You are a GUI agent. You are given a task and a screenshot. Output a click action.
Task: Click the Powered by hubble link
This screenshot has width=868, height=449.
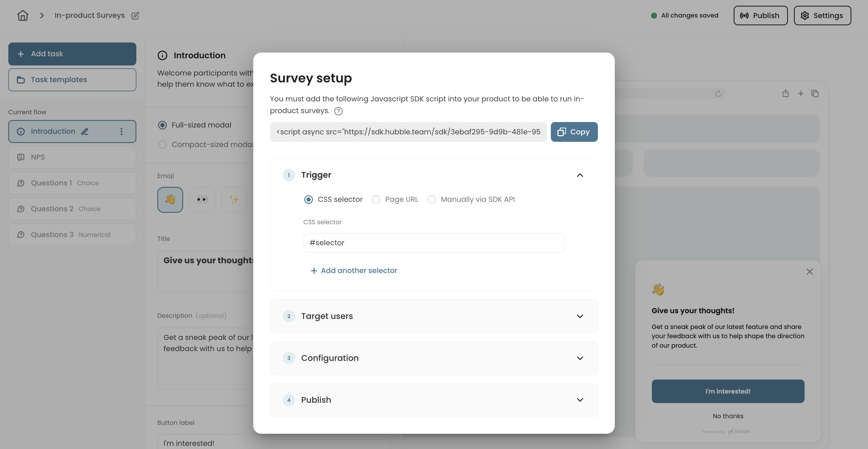726,431
